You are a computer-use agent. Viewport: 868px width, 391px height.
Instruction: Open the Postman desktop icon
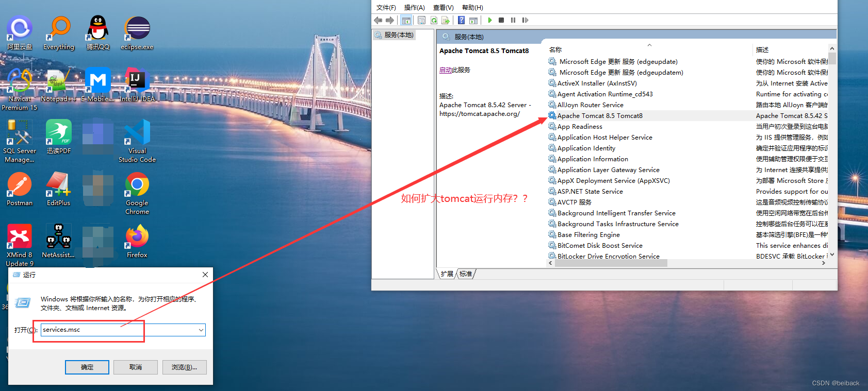20,189
